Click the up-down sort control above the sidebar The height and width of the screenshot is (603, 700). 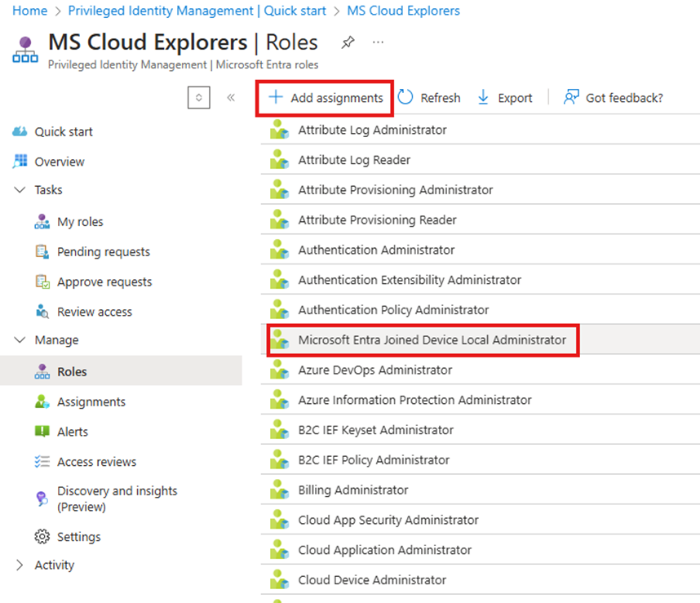coord(198,98)
